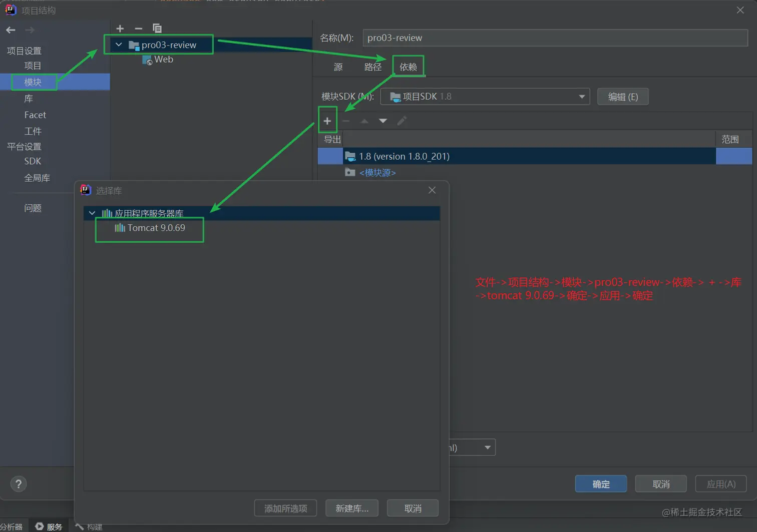Confirm with the blue OK button
Screen dimensions: 757x532
tap(601, 484)
